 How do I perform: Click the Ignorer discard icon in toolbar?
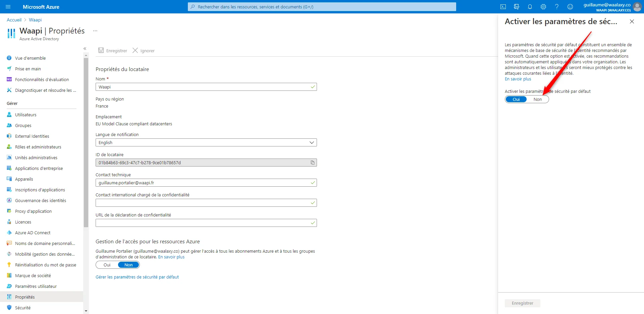click(x=135, y=50)
